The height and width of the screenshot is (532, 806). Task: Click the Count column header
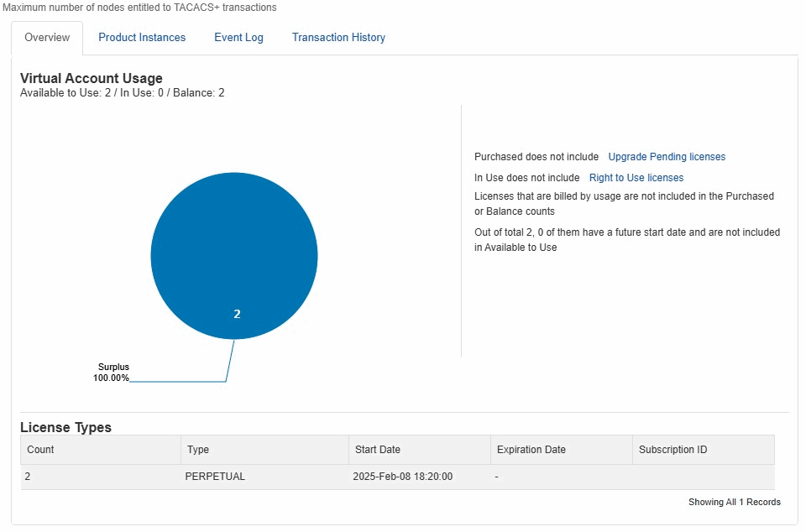coord(40,450)
